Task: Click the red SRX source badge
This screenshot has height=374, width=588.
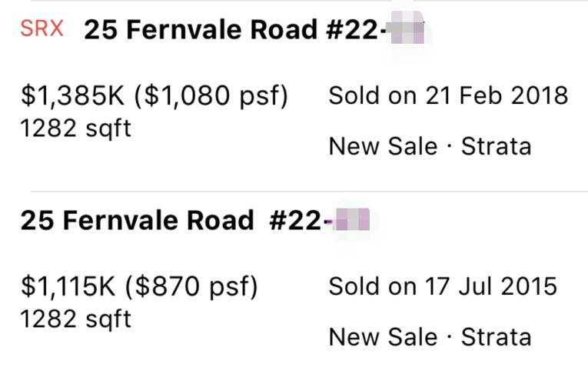Action: point(42,29)
